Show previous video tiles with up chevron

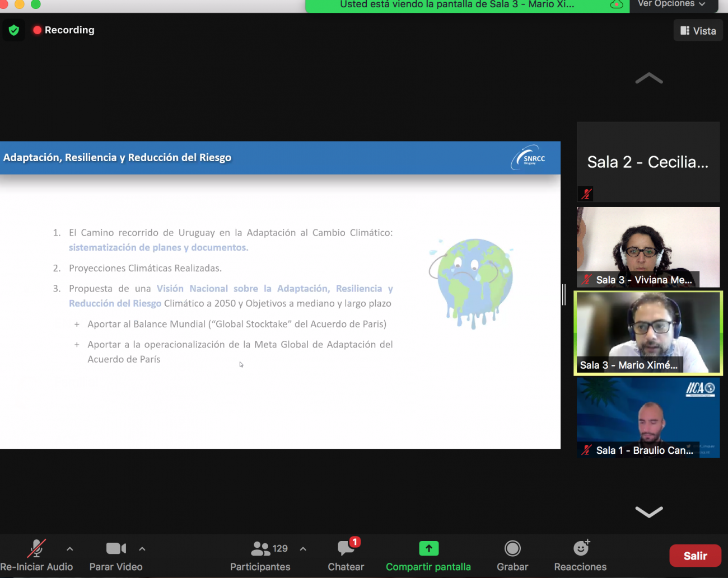649,78
